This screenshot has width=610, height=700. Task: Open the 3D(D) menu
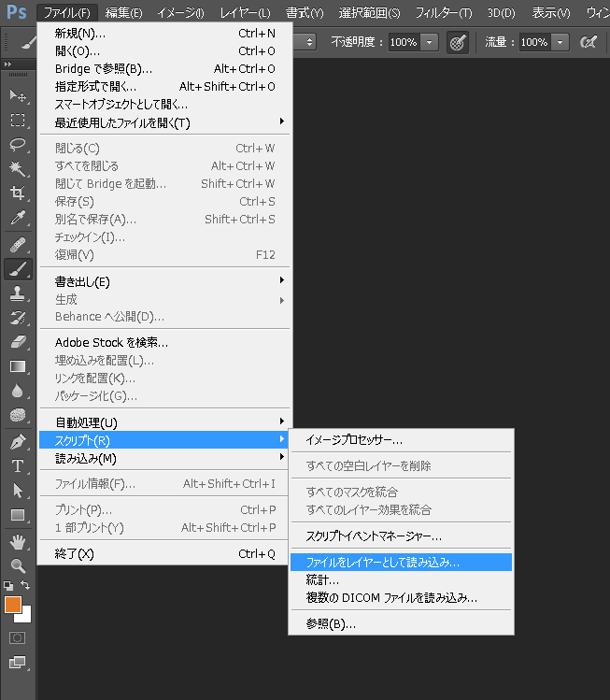(501, 13)
